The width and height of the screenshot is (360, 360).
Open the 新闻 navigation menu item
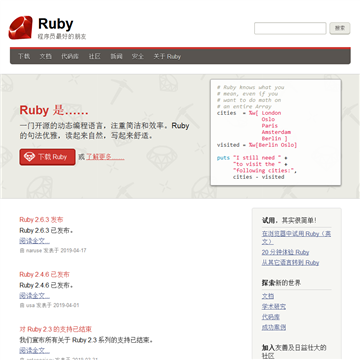[116, 56]
